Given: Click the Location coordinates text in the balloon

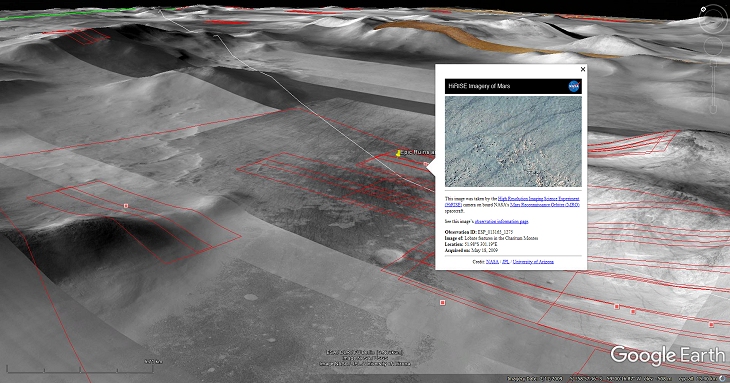Looking at the screenshot, I should [x=471, y=244].
